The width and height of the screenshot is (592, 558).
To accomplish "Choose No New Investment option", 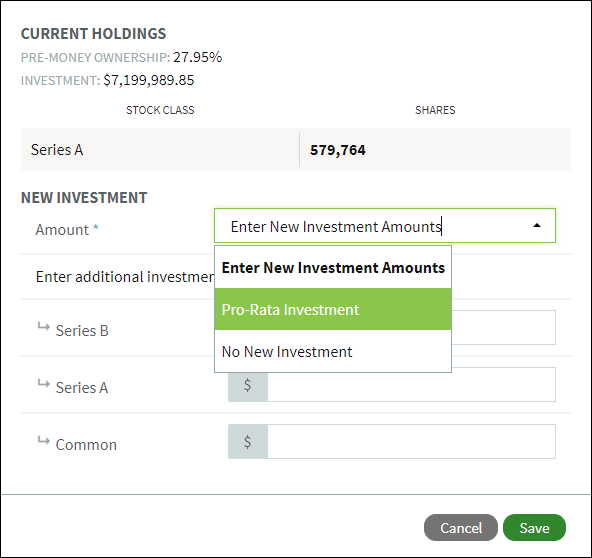I will (333, 351).
